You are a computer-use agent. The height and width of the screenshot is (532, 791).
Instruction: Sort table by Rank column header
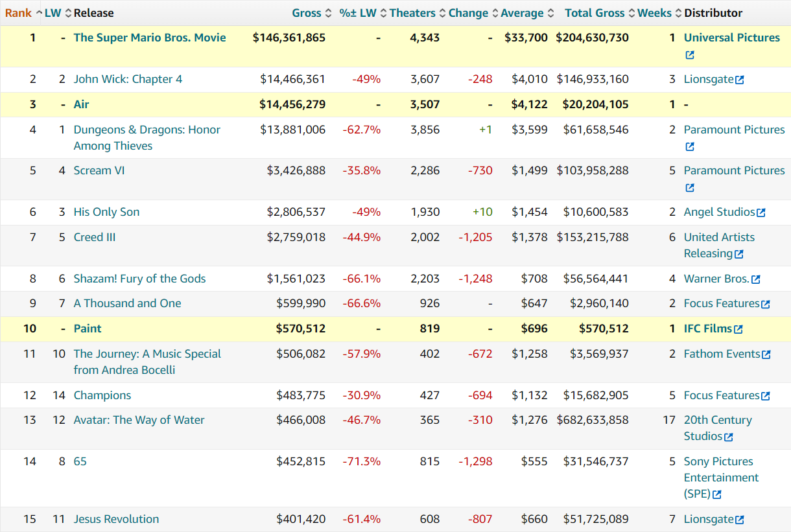(19, 13)
